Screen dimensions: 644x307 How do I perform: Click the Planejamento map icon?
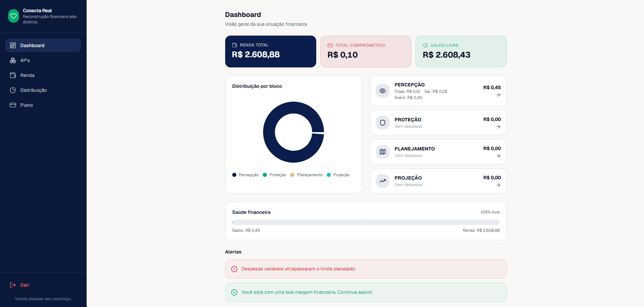pos(383,152)
